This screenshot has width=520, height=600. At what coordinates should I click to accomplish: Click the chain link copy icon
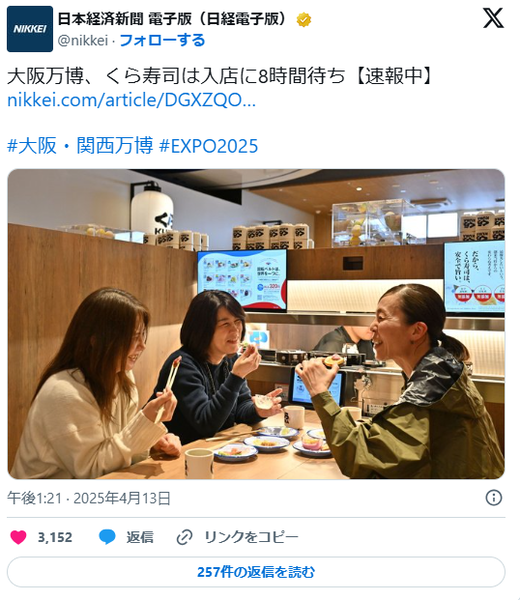click(184, 537)
